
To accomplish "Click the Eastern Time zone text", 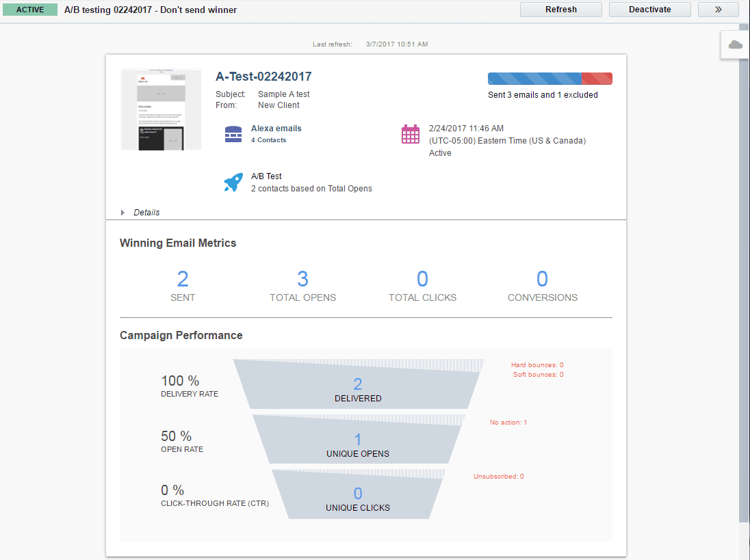I will (x=508, y=141).
